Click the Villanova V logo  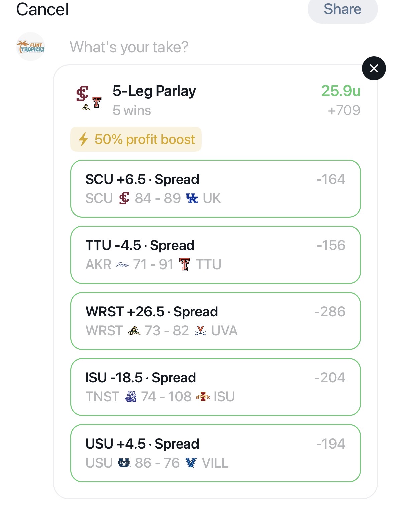191,463
